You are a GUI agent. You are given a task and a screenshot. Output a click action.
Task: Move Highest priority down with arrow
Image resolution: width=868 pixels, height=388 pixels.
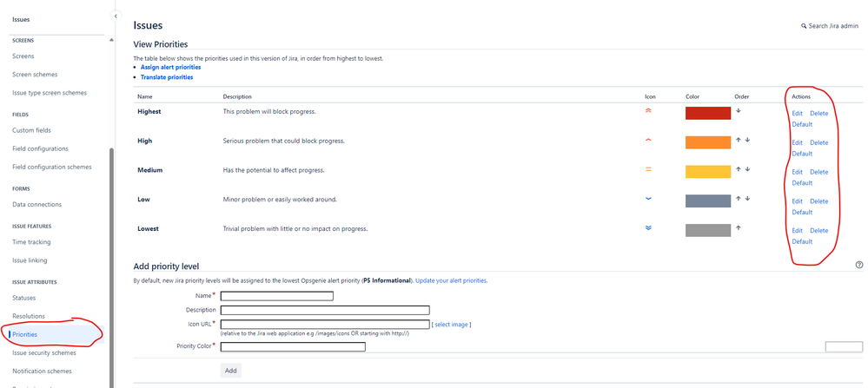[739, 110]
